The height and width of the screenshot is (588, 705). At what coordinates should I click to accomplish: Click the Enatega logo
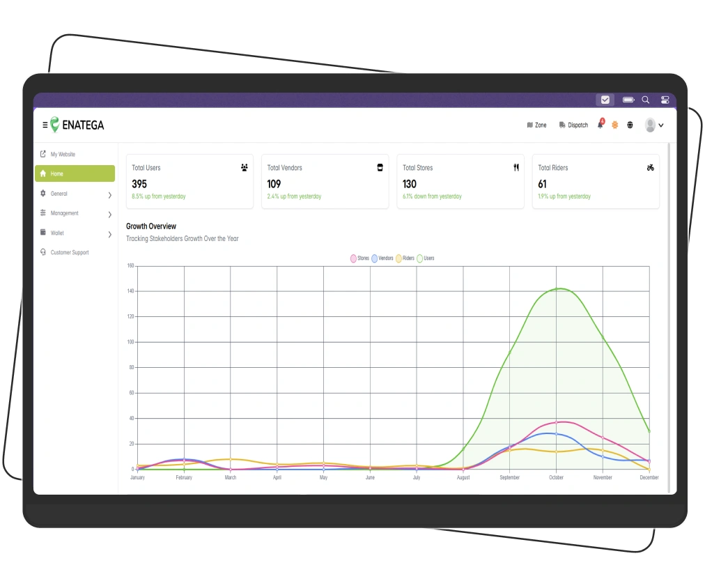77,125
